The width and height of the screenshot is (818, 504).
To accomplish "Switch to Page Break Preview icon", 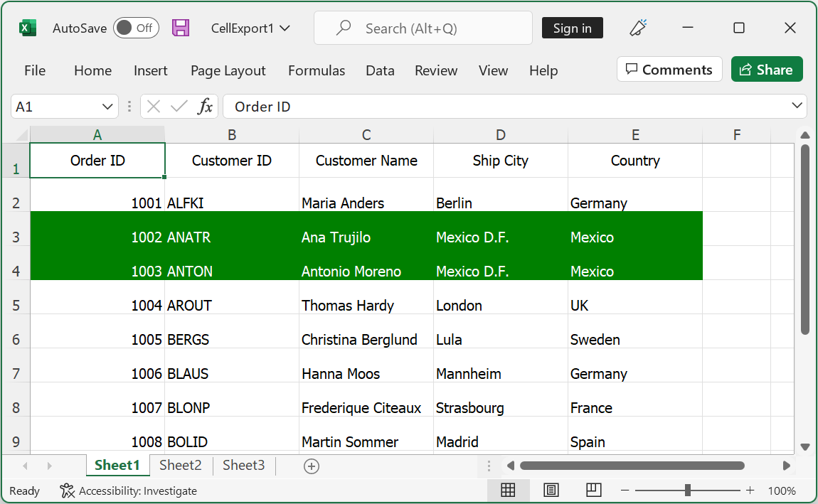I will (x=594, y=490).
